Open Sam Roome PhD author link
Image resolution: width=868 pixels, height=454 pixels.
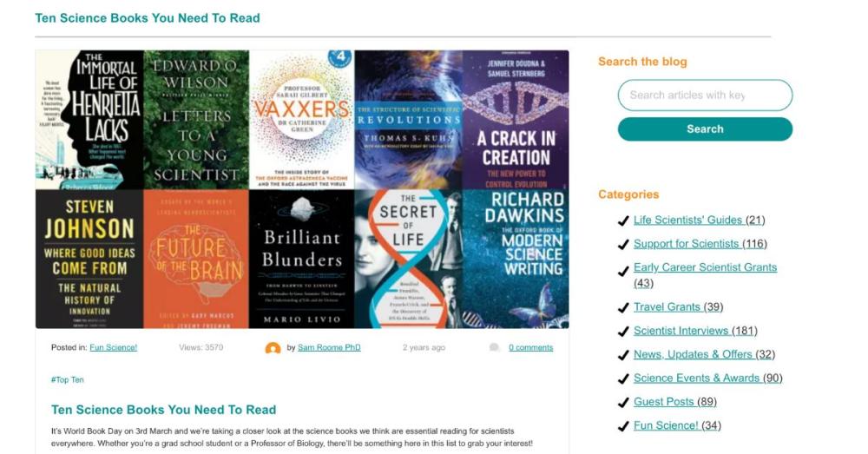click(x=329, y=348)
